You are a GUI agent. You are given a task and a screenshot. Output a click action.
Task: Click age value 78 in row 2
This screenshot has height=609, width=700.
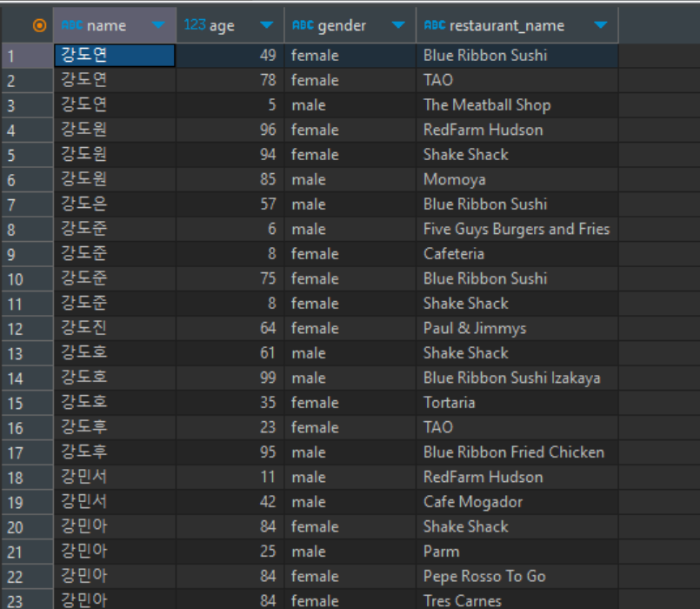click(230, 80)
